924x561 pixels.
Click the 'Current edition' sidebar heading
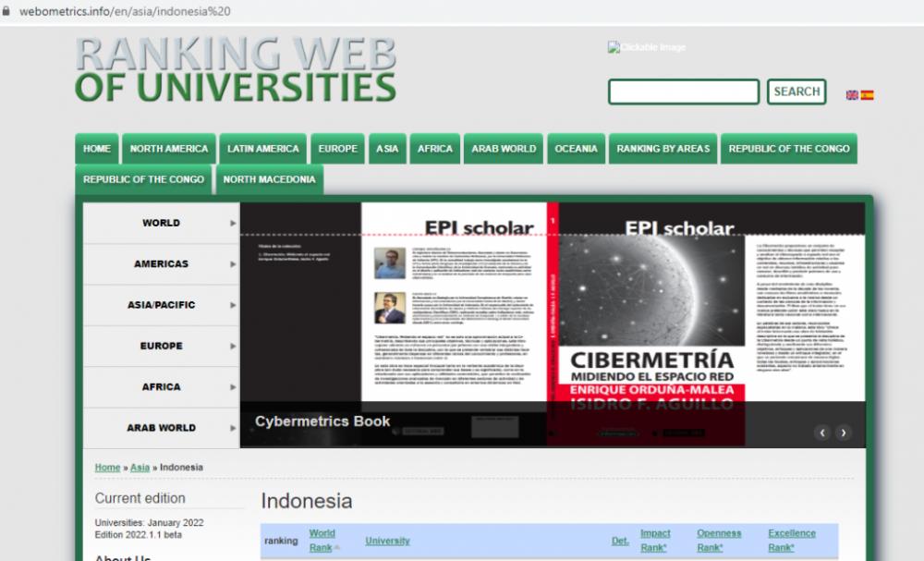[140, 498]
